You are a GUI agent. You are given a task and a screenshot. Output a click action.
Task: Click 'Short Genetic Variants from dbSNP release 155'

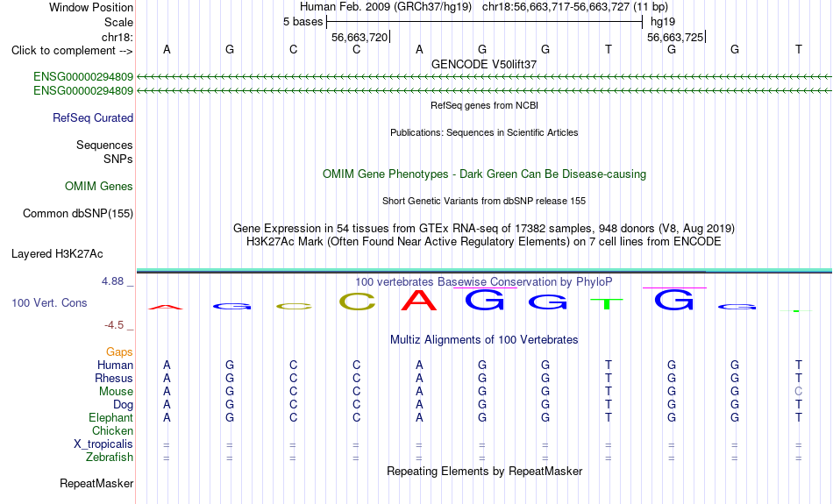484,201
